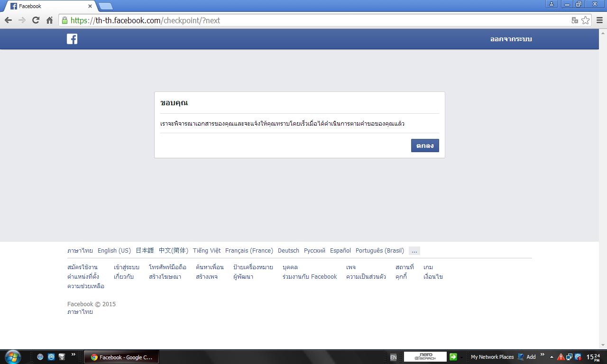Screen dimensions: 607x364
Task: Click the EN language indicator in the taskbar
Action: pyautogui.click(x=393, y=357)
